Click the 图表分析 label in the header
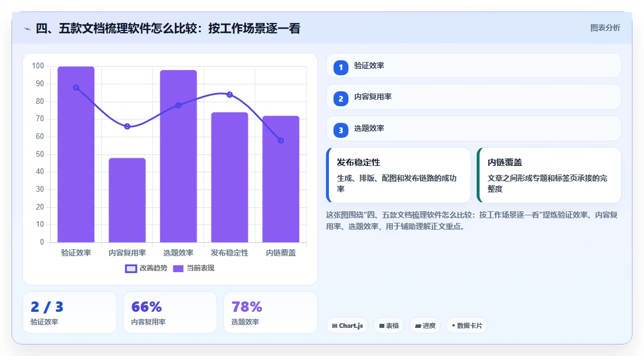644x356 pixels. pos(605,28)
